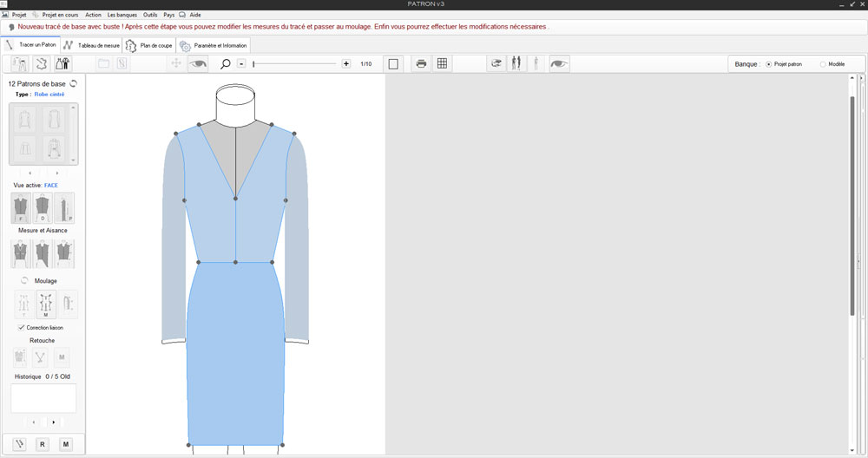Screen dimensions: 868x458
Task: Select the face view icon marked F
Action: (20, 208)
